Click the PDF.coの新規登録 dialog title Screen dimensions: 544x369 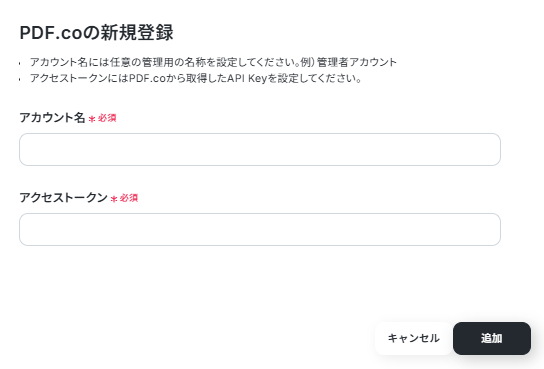click(96, 33)
